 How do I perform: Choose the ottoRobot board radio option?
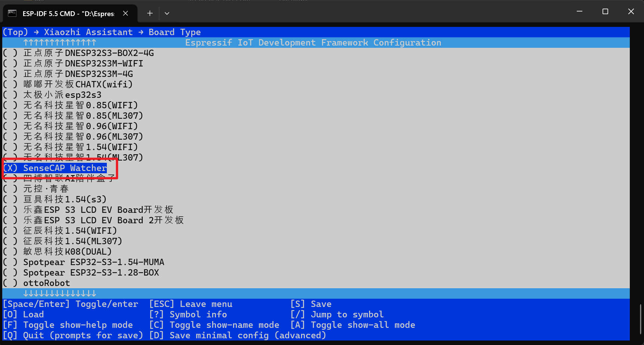(x=46, y=283)
